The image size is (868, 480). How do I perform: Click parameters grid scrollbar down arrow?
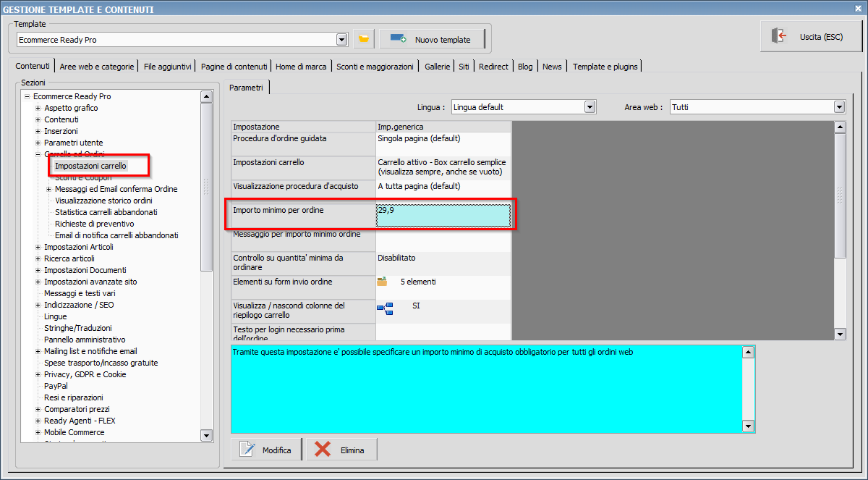click(840, 334)
